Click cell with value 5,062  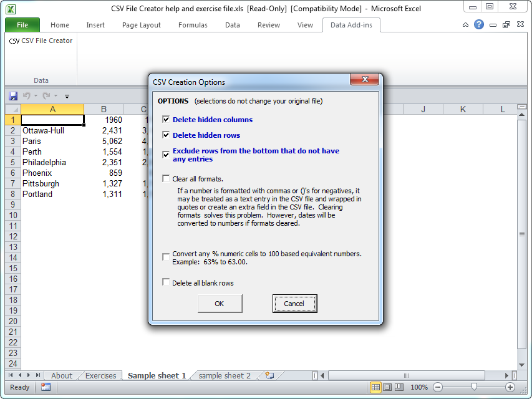(104, 141)
